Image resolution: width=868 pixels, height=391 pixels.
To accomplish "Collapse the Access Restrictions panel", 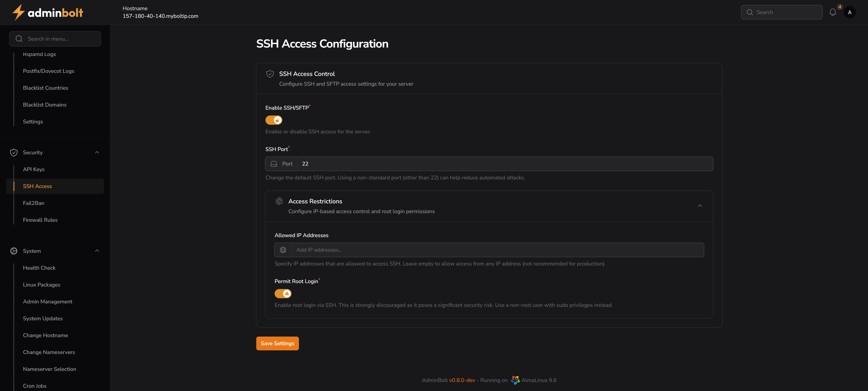I will click(700, 206).
